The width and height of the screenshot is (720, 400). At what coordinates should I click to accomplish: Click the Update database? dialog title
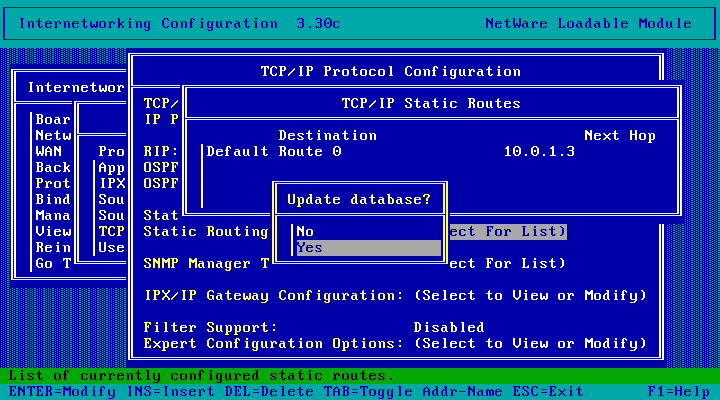(359, 199)
